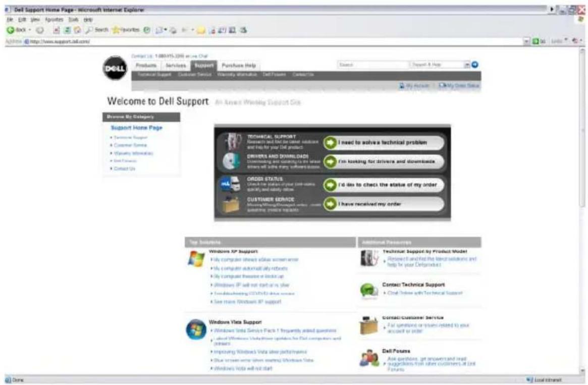Open Contact Us in the Browse By Category sidebar

tap(124, 169)
